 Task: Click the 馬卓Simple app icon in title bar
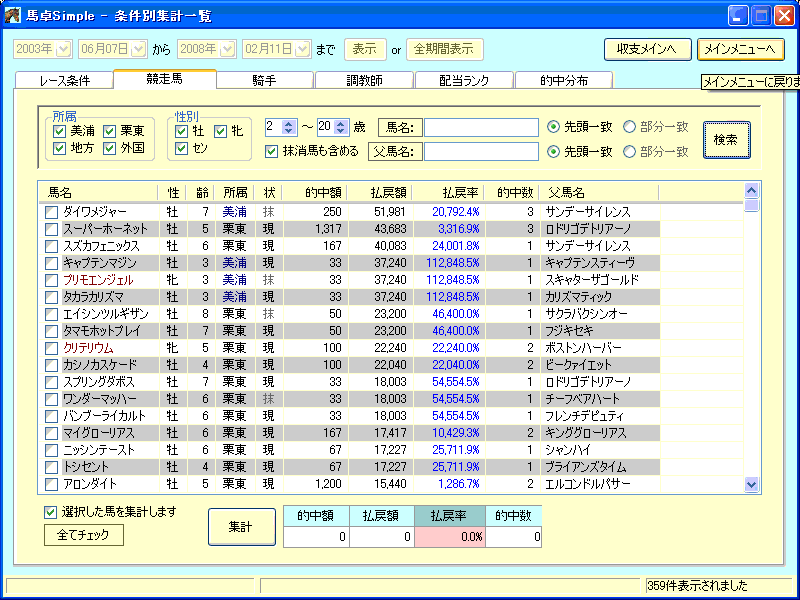(12, 15)
